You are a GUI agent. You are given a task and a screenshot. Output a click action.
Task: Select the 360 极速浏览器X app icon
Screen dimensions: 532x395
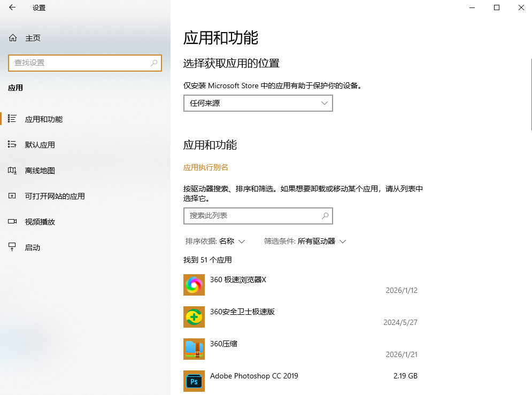[x=194, y=285]
